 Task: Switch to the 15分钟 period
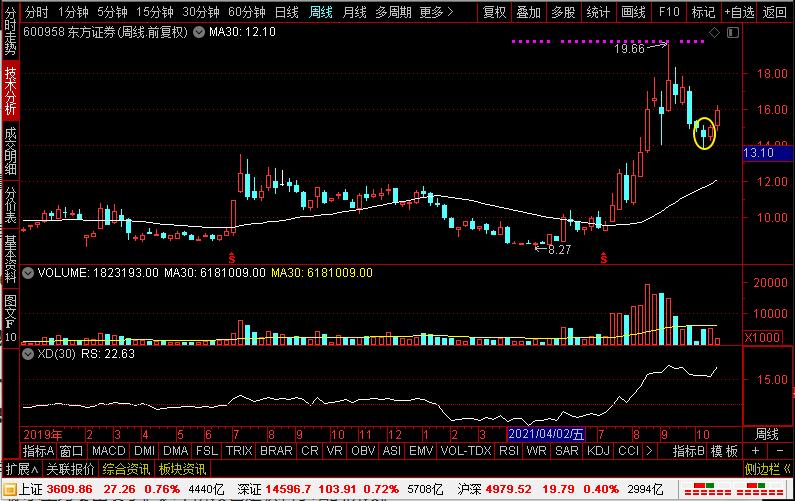[155, 12]
